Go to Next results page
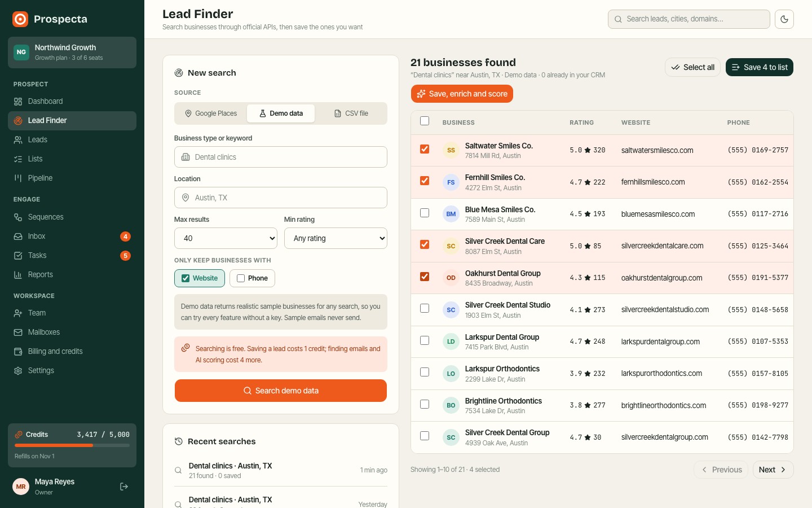 point(773,470)
